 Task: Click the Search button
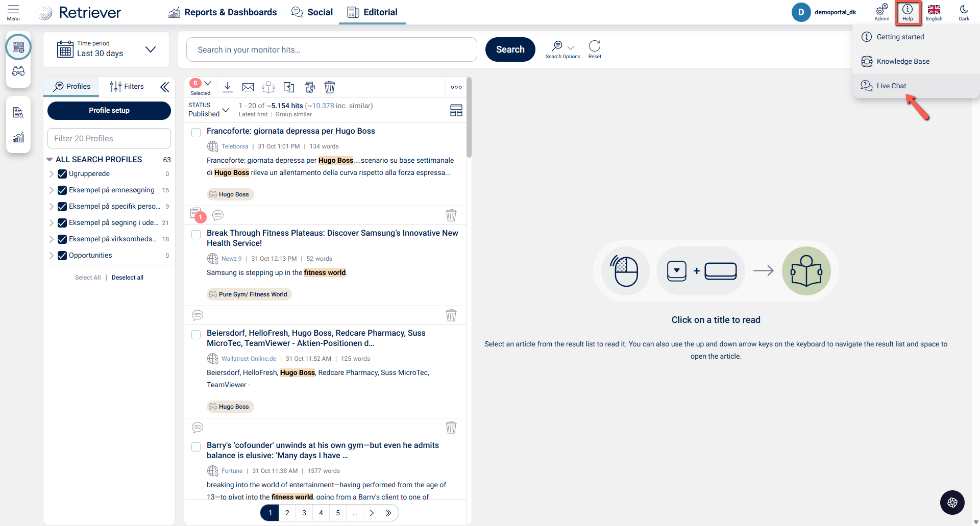point(510,49)
